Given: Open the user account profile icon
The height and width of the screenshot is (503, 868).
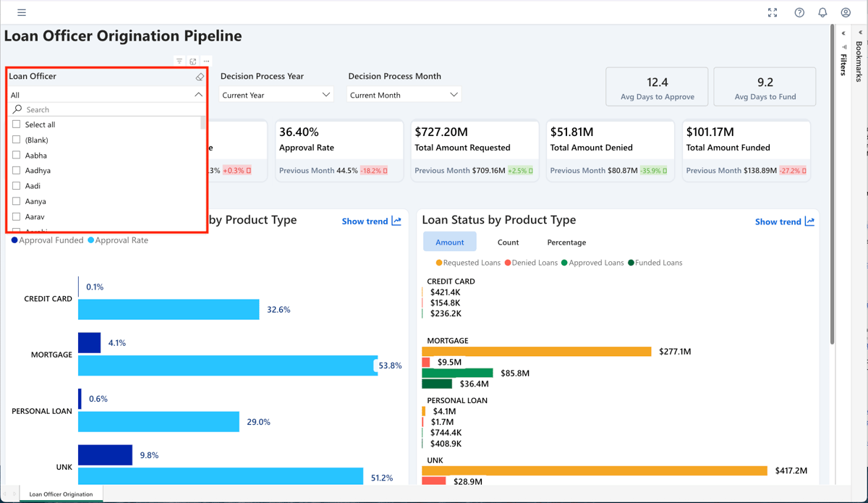Looking at the screenshot, I should click(x=846, y=12).
